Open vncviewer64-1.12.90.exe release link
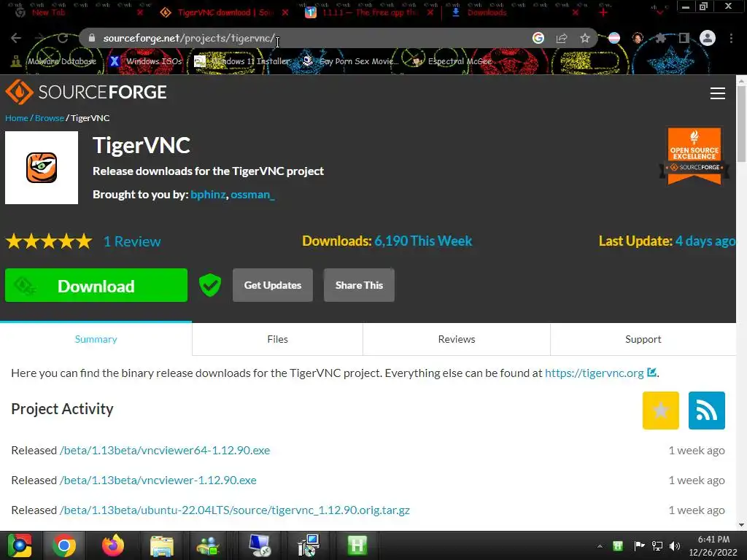Image resolution: width=747 pixels, height=560 pixels. click(165, 450)
